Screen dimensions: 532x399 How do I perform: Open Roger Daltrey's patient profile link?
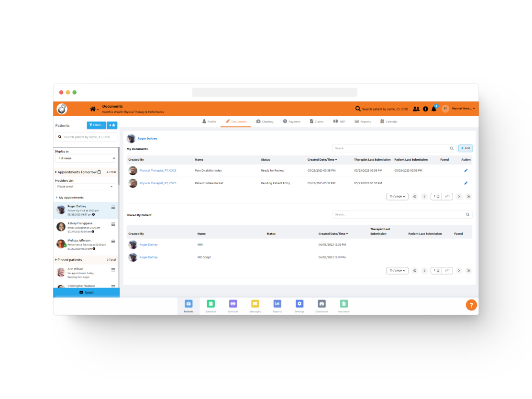coord(148,138)
